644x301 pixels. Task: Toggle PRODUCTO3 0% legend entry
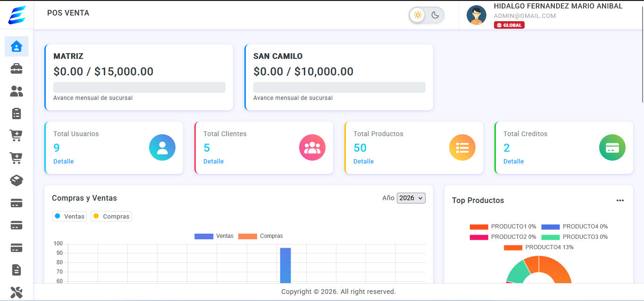(574, 237)
